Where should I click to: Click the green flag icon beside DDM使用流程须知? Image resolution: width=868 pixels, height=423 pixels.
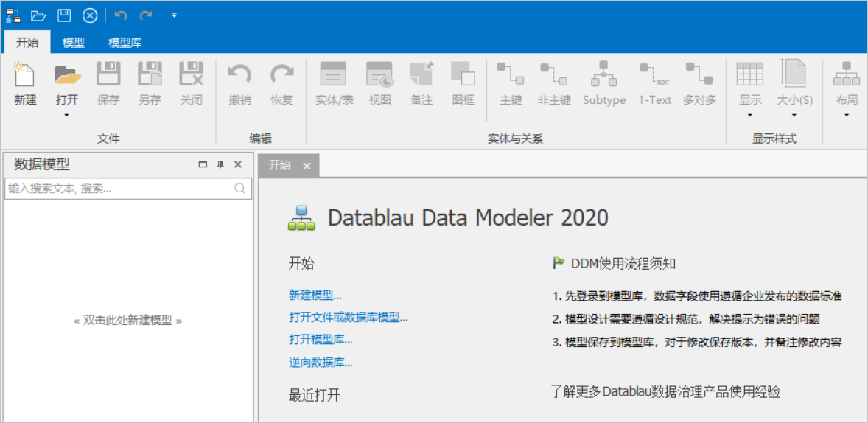tap(559, 263)
